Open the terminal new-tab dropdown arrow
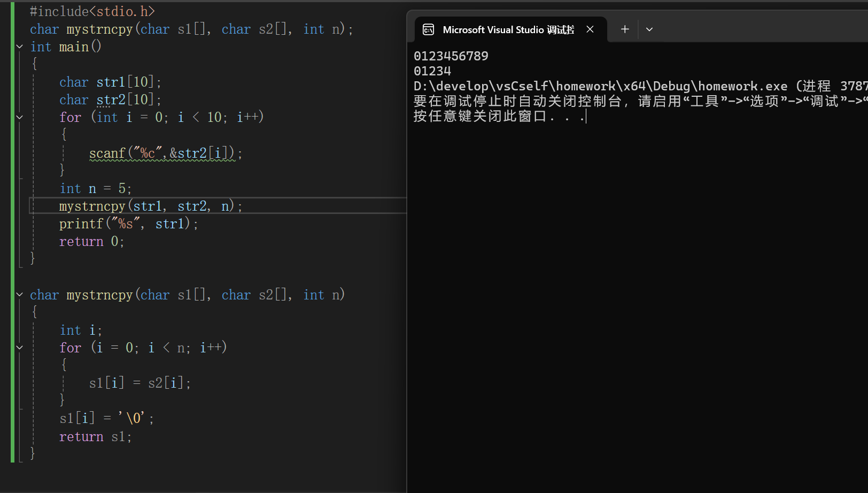This screenshot has width=868, height=493. tap(649, 29)
